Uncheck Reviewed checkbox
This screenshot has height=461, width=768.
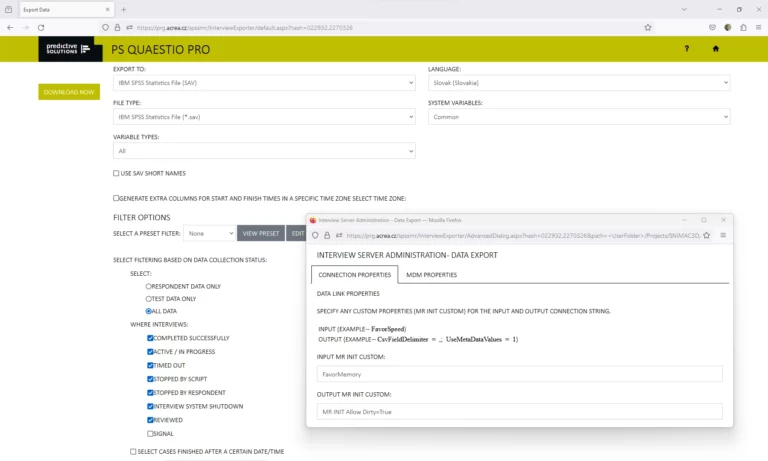[150, 420]
